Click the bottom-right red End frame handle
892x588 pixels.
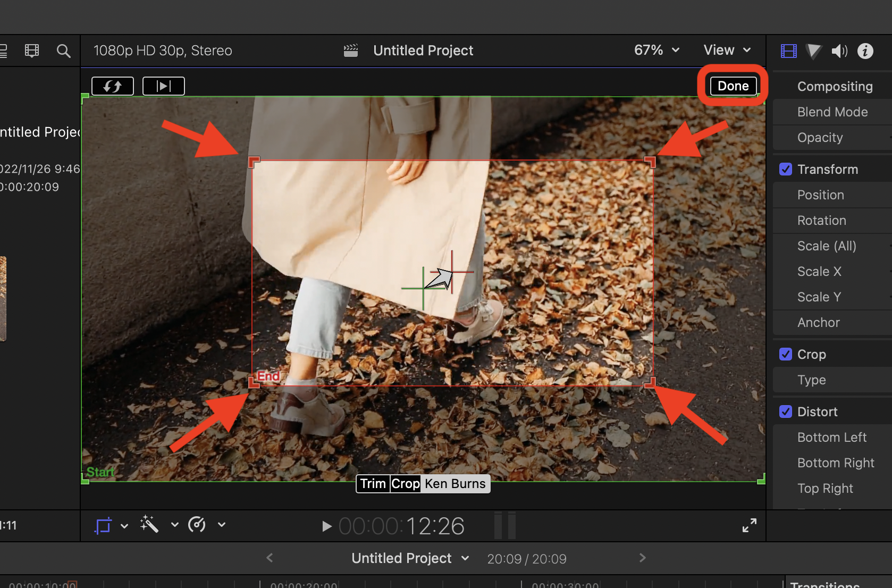tap(650, 383)
